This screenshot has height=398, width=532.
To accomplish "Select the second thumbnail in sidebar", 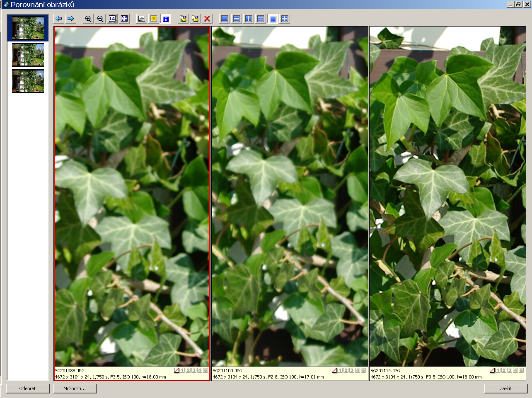I will (28, 55).
